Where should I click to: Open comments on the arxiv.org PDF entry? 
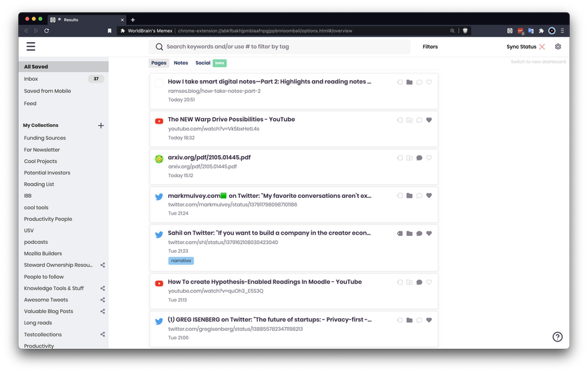tap(419, 158)
